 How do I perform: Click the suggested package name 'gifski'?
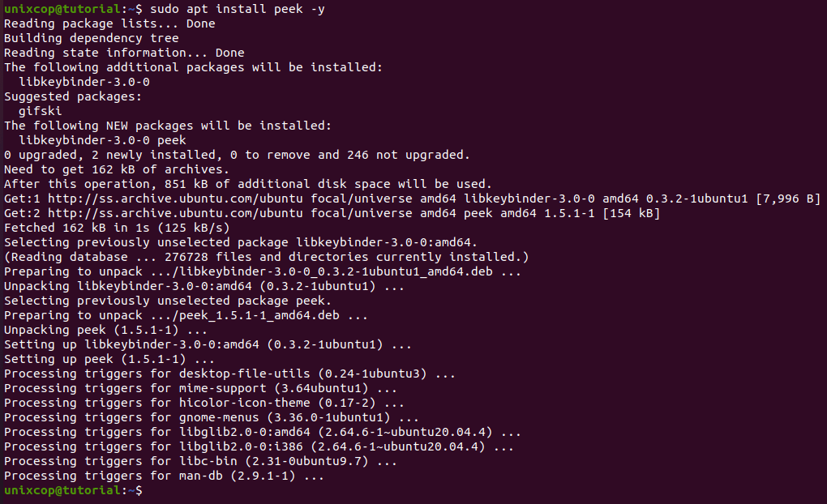(x=40, y=111)
